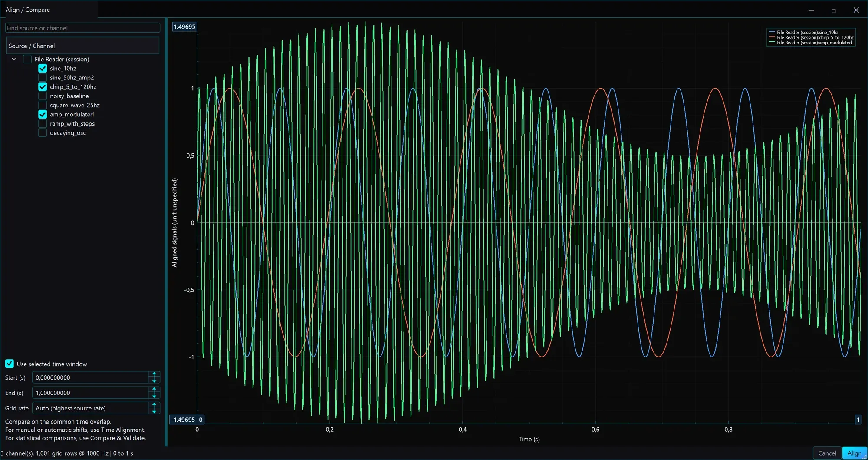Minimize the Align / Compare window
Viewport: 868px width, 460px height.
point(811,10)
